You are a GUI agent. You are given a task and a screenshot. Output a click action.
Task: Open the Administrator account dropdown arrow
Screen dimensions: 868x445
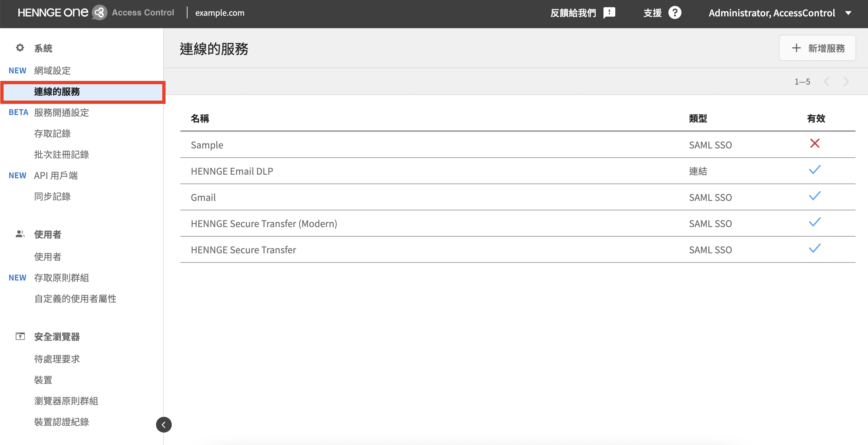tap(848, 13)
